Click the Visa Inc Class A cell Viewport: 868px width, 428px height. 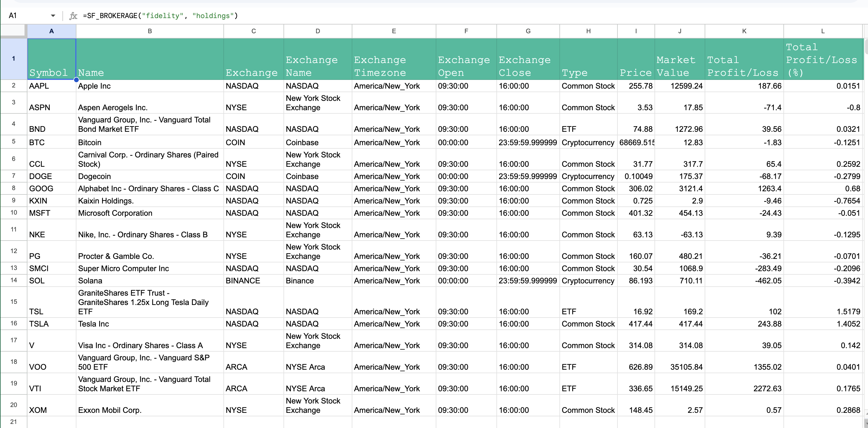click(150, 341)
